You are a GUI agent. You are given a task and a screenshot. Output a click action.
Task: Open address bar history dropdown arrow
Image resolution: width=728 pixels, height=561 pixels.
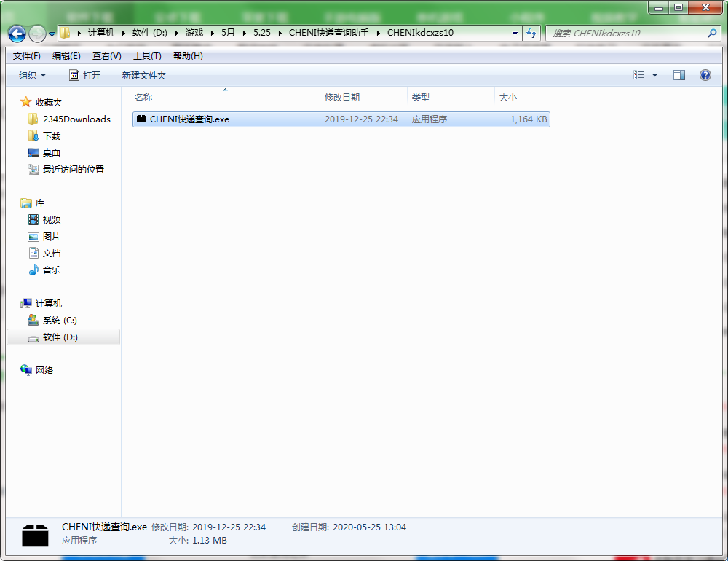(515, 34)
